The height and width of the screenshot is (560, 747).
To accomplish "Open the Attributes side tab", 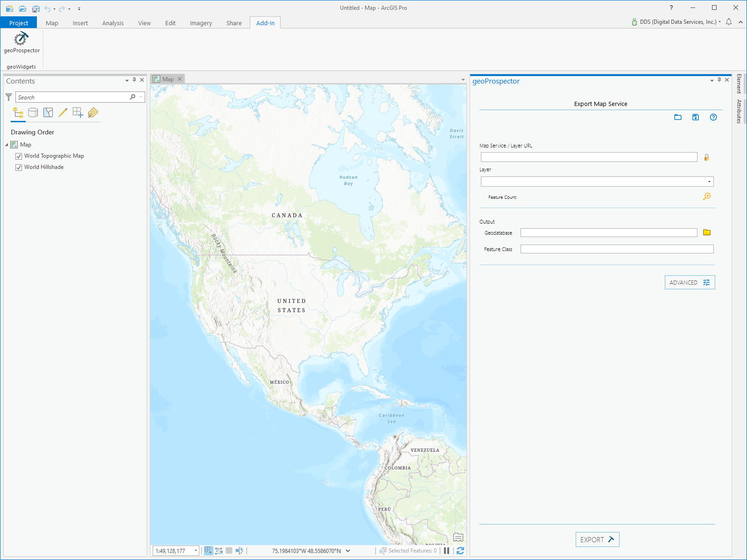I will tap(739, 111).
